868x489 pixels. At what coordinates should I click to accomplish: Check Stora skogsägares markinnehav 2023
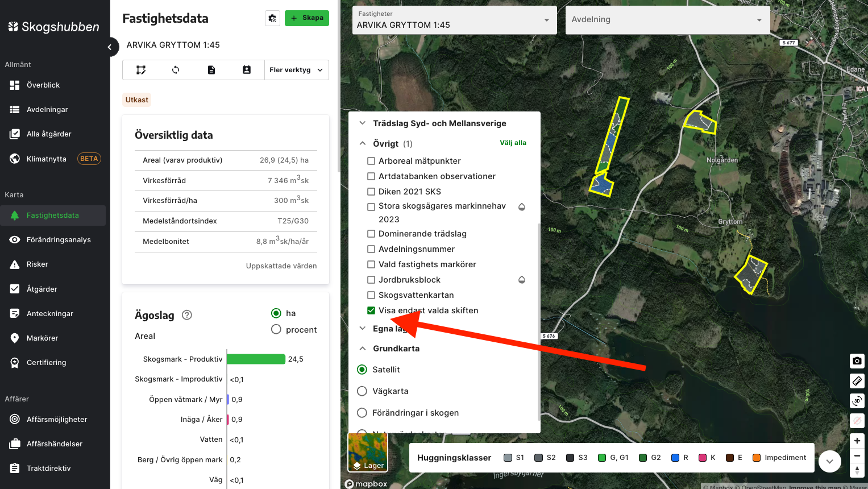[x=371, y=207]
